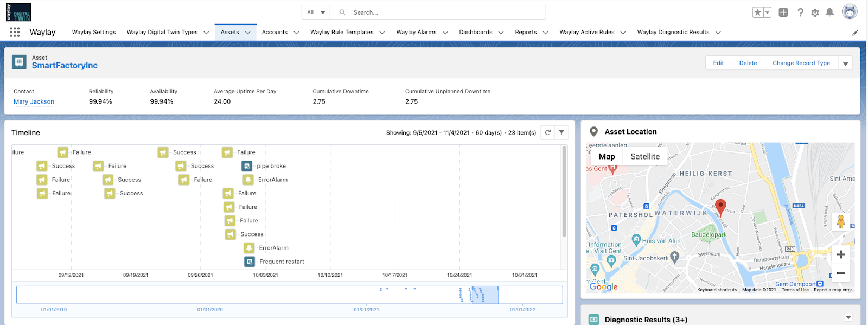Open the Dashboards tab
868x325 pixels.
click(x=476, y=32)
